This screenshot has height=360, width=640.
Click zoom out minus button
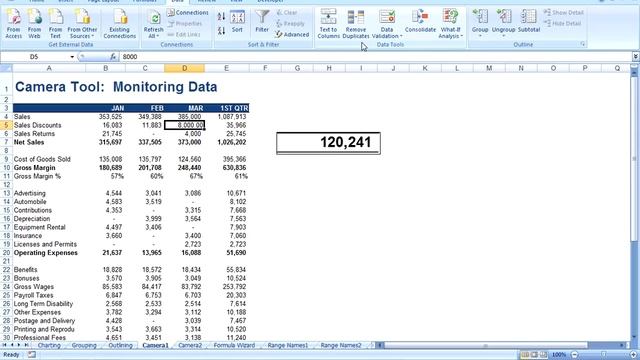pos(575,355)
